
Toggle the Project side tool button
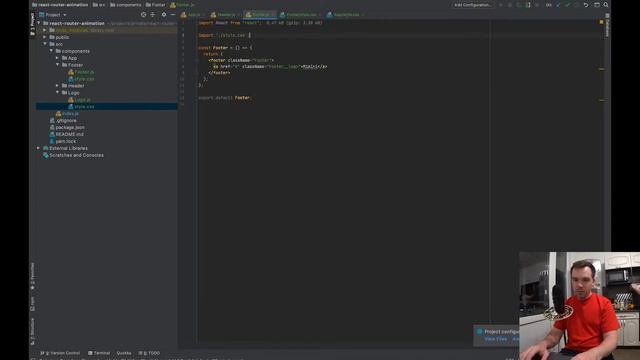pos(33,24)
